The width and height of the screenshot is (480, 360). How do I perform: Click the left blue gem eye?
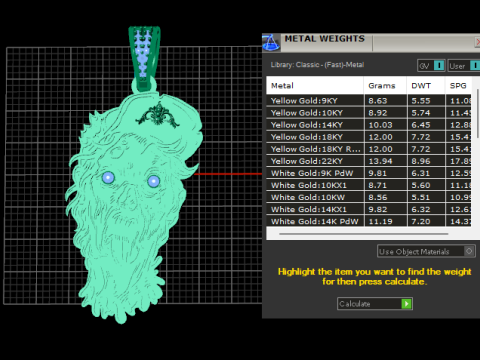tap(108, 177)
